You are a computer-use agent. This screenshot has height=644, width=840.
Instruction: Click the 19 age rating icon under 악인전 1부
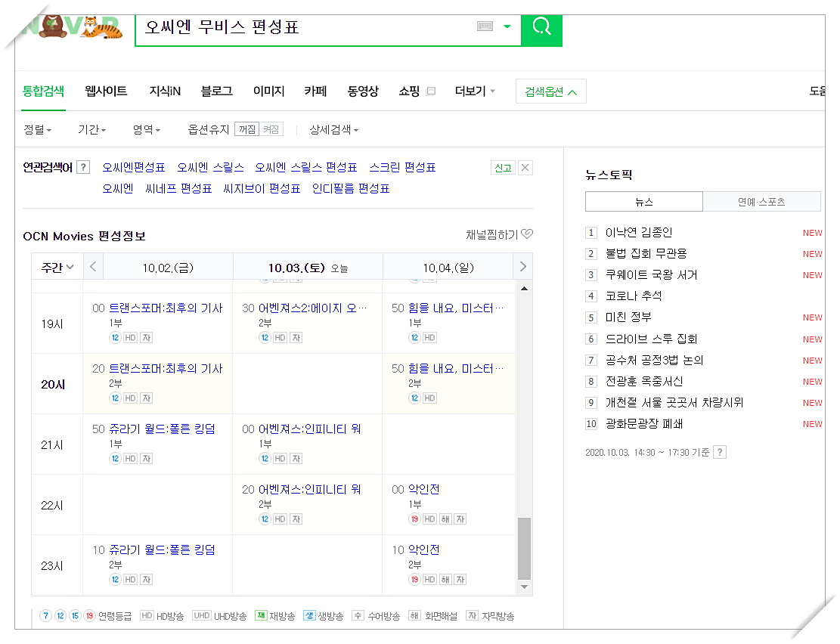414,519
